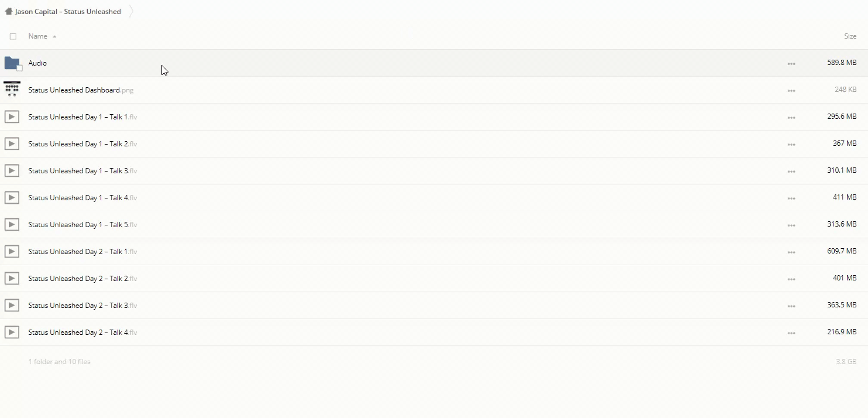Click the Status Unleashed Dashboard image thumbnail

(x=12, y=90)
